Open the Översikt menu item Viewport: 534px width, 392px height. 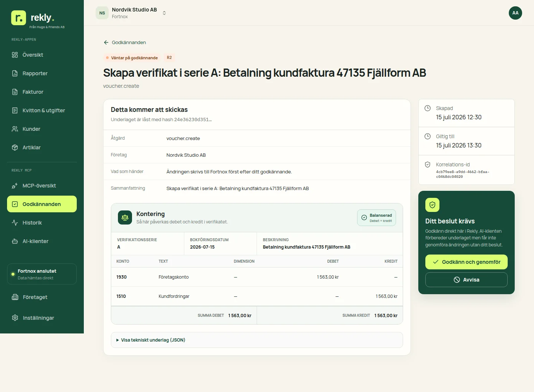click(x=42, y=55)
